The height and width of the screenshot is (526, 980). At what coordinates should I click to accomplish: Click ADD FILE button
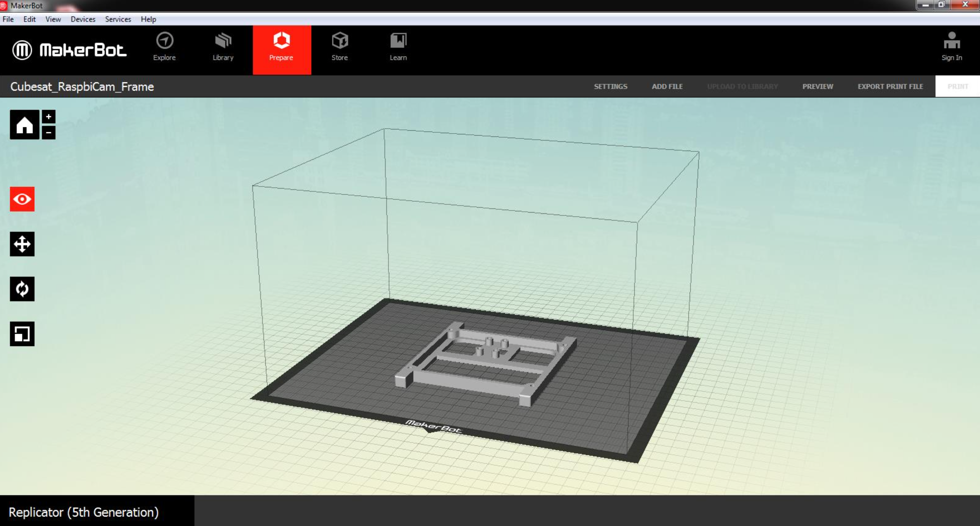[x=667, y=86]
